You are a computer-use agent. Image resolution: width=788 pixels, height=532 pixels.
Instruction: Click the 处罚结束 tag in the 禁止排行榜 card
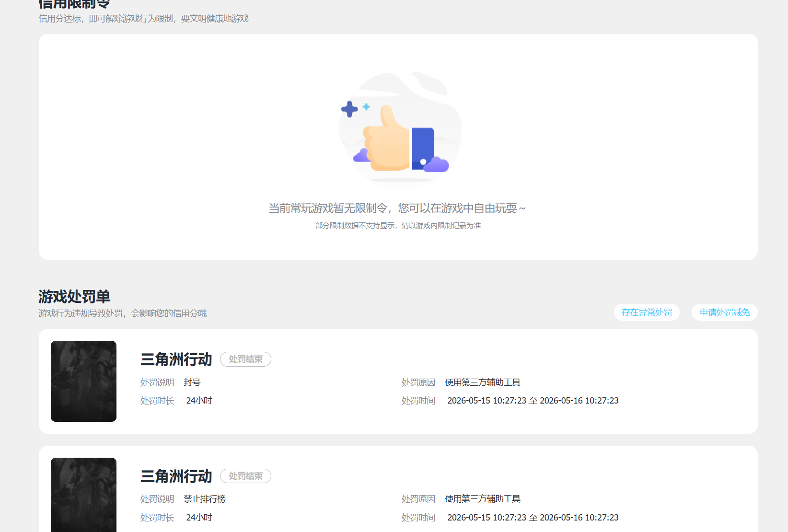point(245,476)
